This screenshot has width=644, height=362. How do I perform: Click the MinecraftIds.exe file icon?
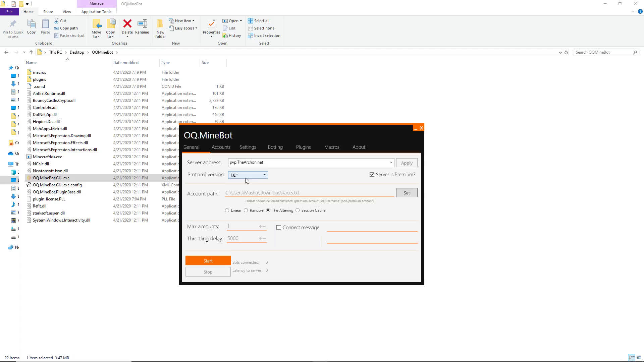[29, 157]
